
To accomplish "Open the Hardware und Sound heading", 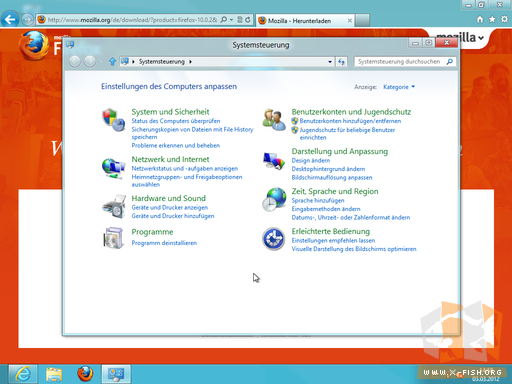I will (168, 198).
